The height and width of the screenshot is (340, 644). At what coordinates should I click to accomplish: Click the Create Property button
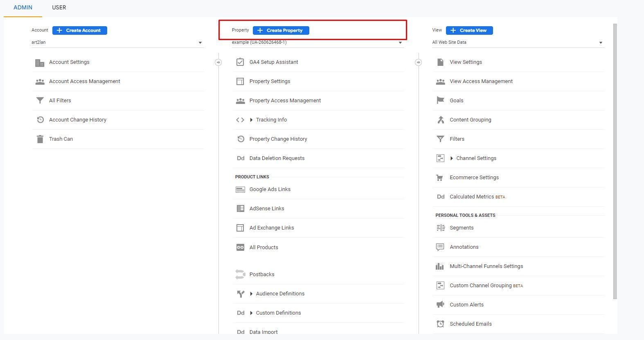pyautogui.click(x=281, y=30)
